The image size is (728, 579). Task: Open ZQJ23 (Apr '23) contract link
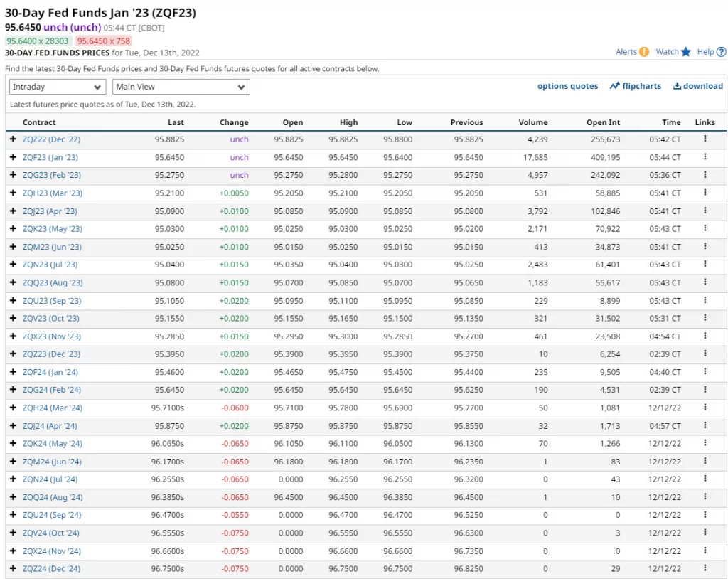coord(50,211)
